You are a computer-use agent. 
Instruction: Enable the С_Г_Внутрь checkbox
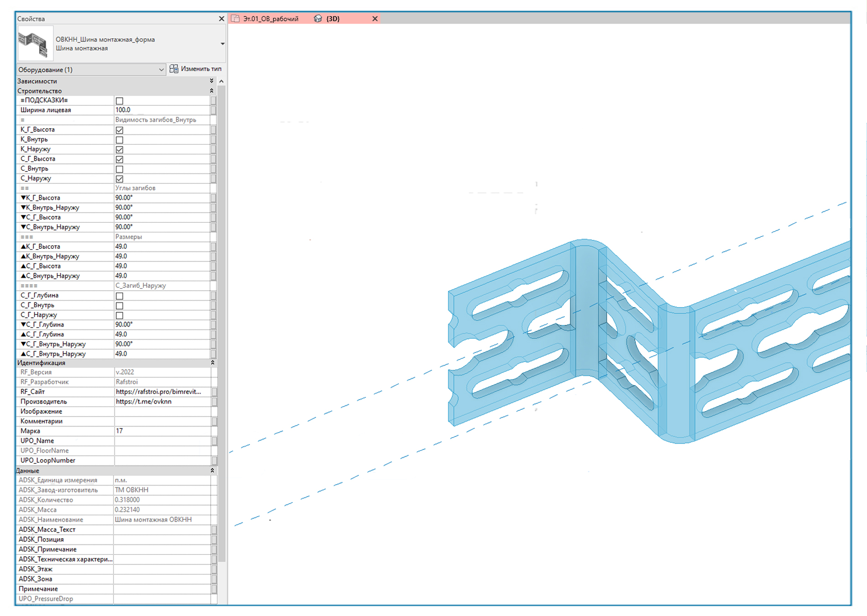(120, 306)
